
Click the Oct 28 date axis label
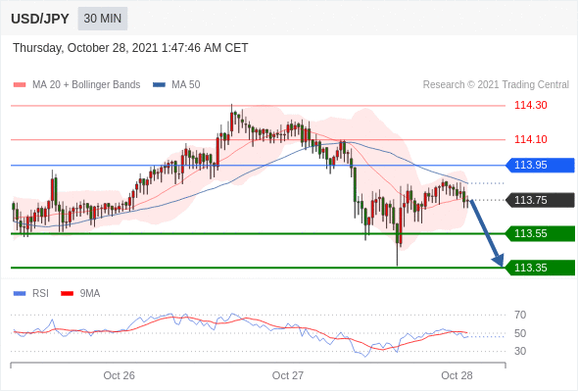pyautogui.click(x=457, y=375)
